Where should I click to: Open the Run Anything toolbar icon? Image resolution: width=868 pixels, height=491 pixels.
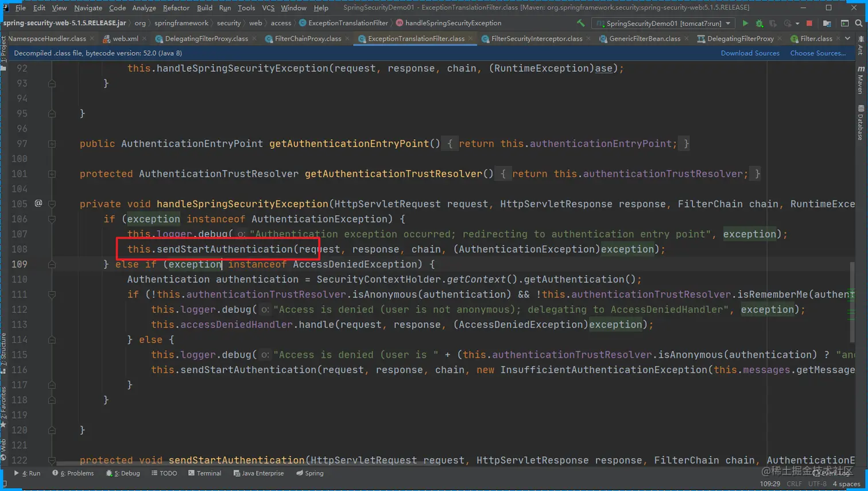pos(844,24)
